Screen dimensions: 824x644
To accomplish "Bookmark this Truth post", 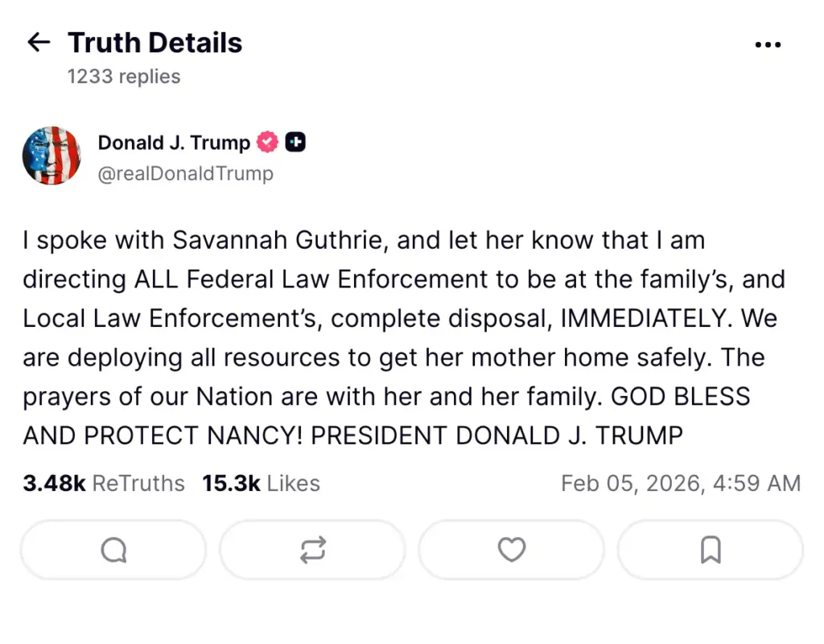I will (x=710, y=550).
